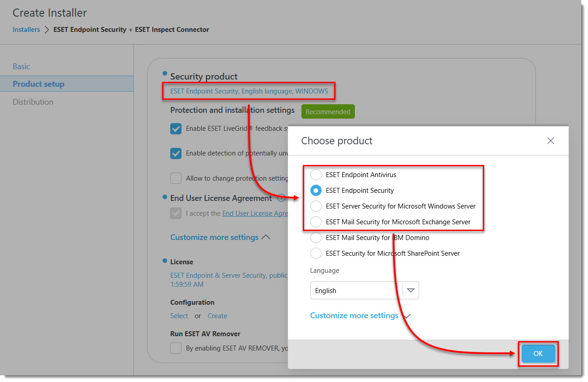
Task: Select ESET Mail Security for IBM Domino
Action: point(316,238)
